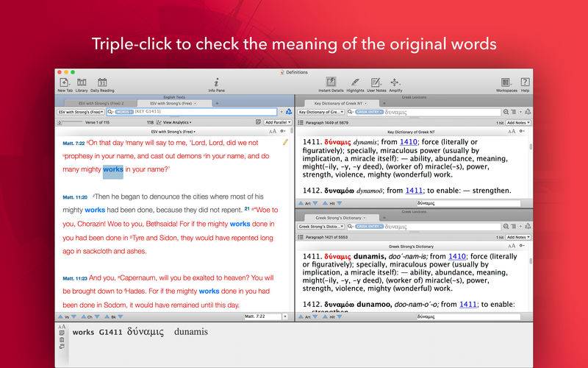Screen dimensions: 588x368
Task: Open the gear settings menu in the ESV pane
Action: pos(283,132)
